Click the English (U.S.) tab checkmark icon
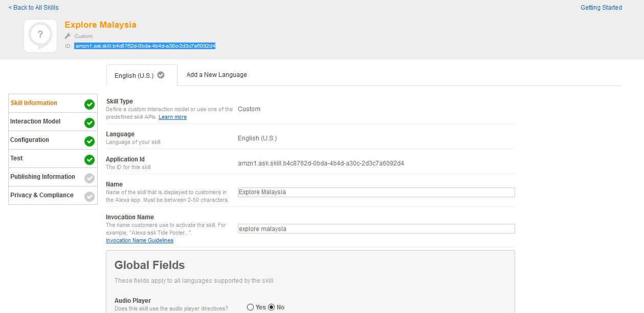Viewport: 644px width, 313px height. pyautogui.click(x=161, y=75)
